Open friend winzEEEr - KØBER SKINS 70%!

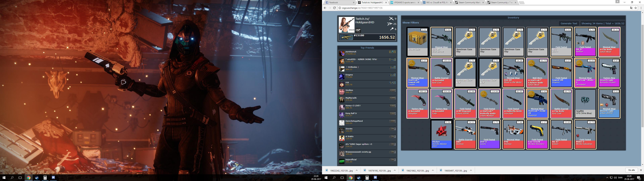click(367, 61)
